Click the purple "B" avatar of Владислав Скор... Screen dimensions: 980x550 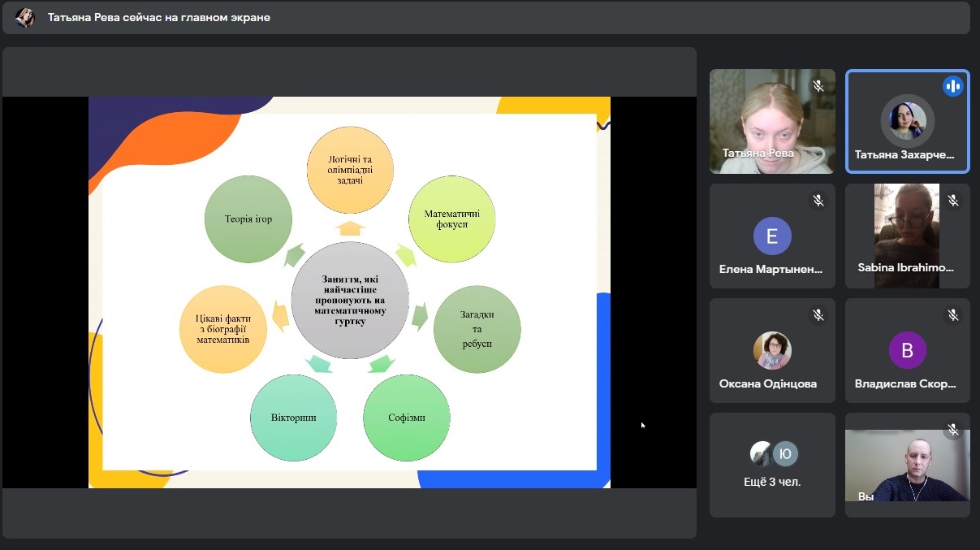tap(907, 351)
